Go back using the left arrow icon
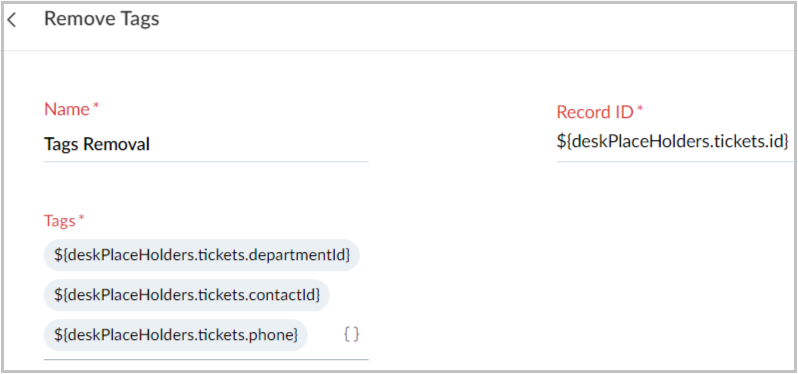 click(x=12, y=20)
